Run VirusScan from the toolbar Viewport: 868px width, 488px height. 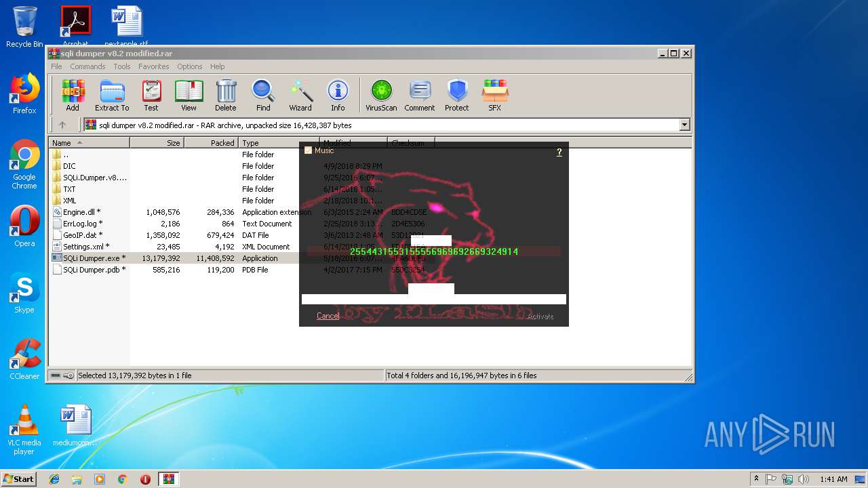tap(381, 96)
